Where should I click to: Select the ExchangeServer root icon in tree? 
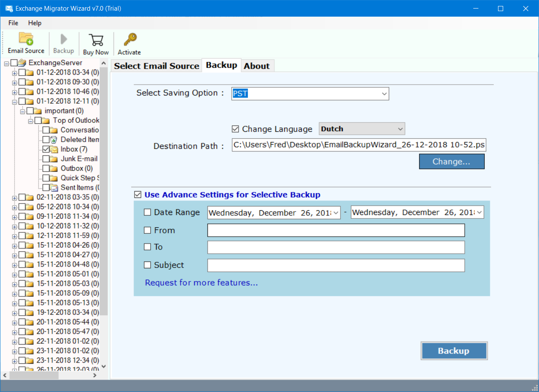[x=22, y=63]
